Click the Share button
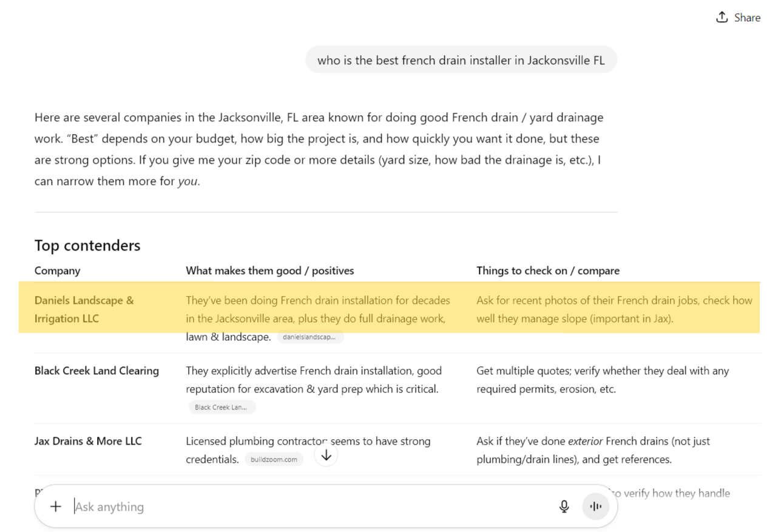The width and height of the screenshot is (778, 532). coord(738,18)
